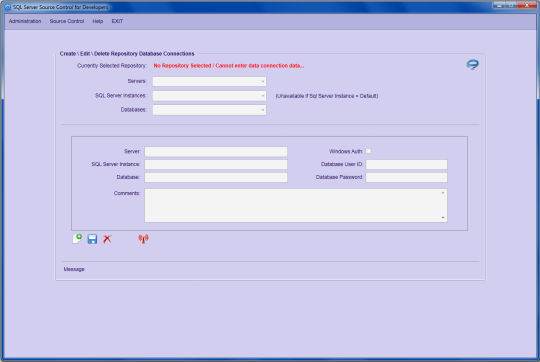This screenshot has width=540, height=362.
Task: Focus the Database text field
Action: [x=216, y=177]
